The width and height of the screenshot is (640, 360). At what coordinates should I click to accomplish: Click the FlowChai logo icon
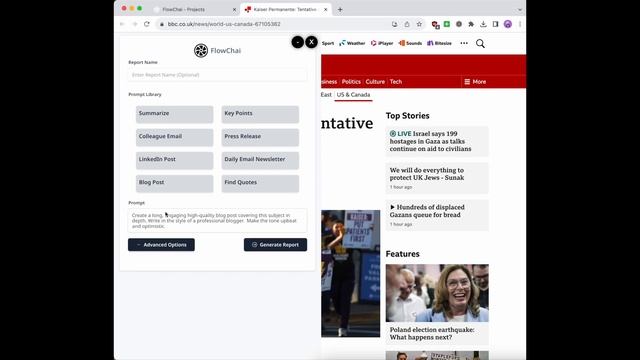pyautogui.click(x=201, y=51)
